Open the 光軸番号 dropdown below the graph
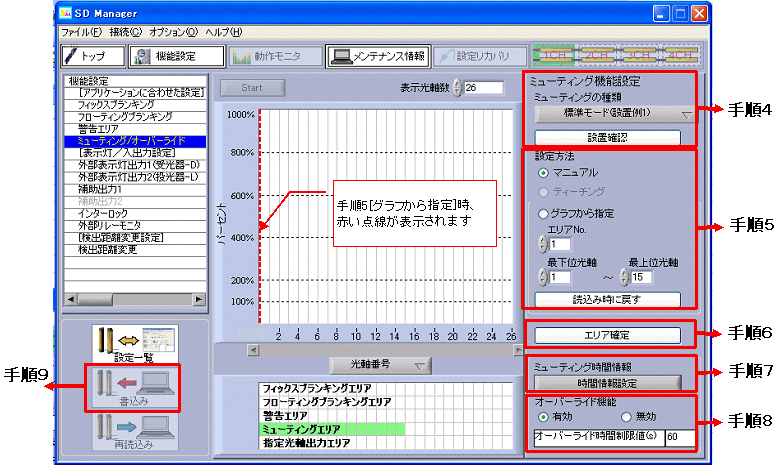Image resolution: width=781 pixels, height=466 pixels. point(381,365)
